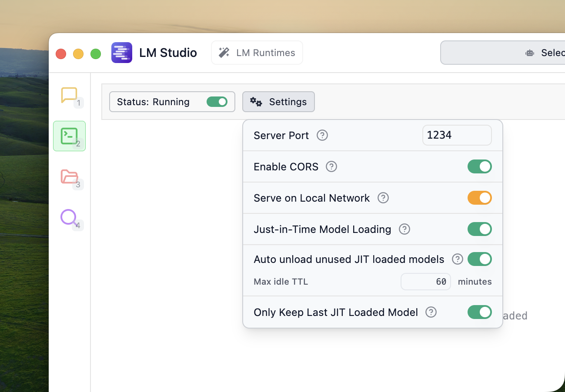Click the model selector bar
The height and width of the screenshot is (392, 565).
coord(503,53)
